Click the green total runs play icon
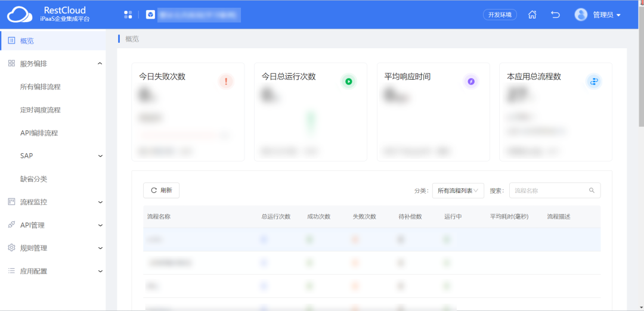 [x=348, y=82]
